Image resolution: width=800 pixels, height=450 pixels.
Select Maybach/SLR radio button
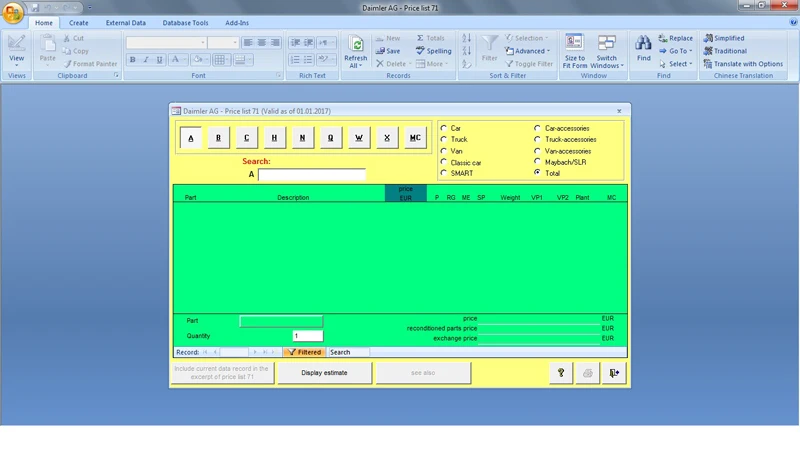coord(537,162)
